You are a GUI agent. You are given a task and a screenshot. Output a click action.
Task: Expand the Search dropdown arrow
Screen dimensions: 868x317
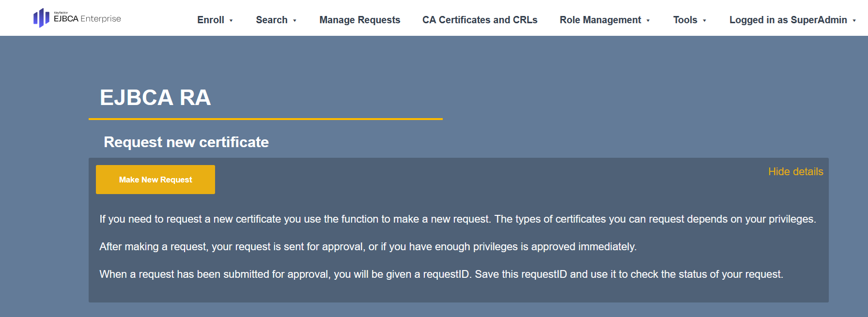click(294, 21)
